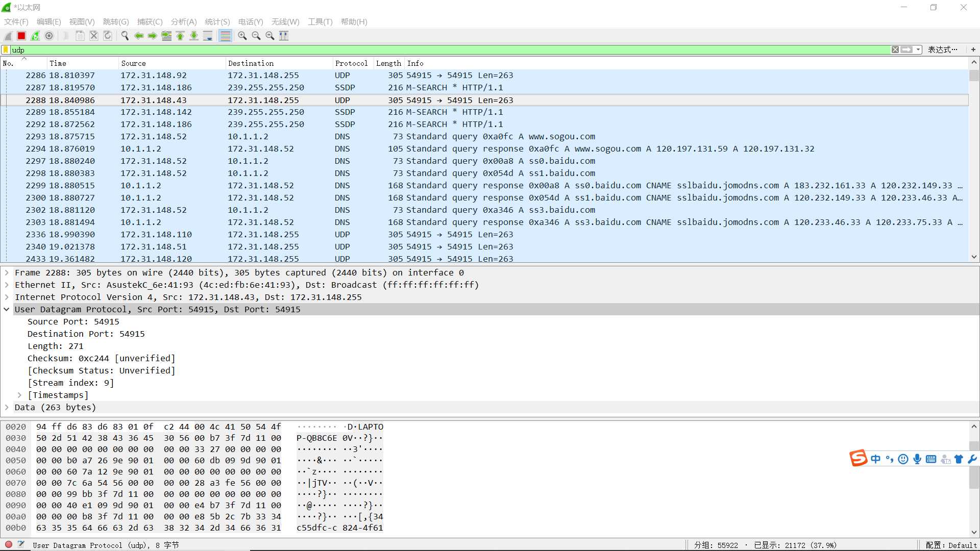Sort by Protocol column header
980x551 pixels.
352,63
